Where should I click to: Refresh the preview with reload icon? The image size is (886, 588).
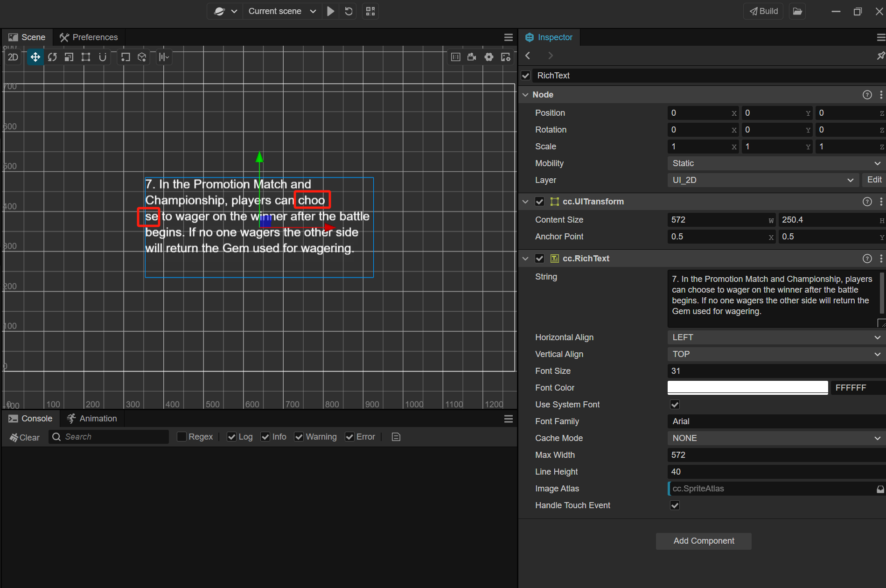pos(349,11)
